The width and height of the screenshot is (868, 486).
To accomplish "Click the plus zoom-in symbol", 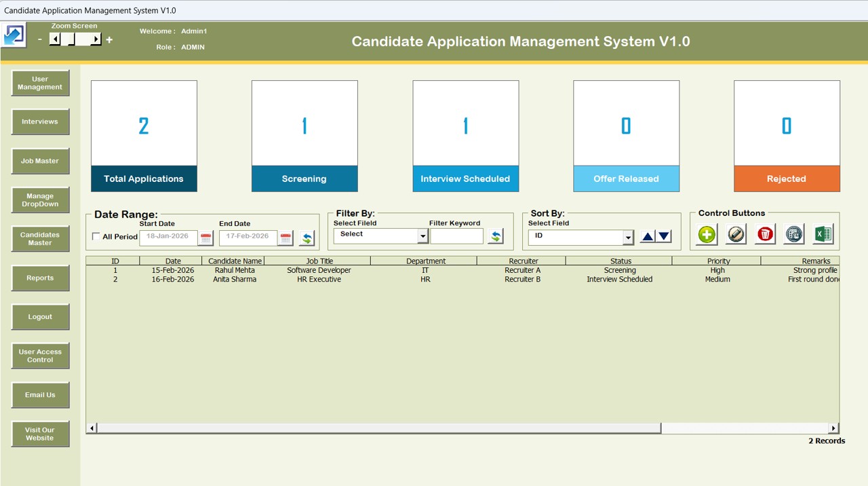I will pos(109,40).
